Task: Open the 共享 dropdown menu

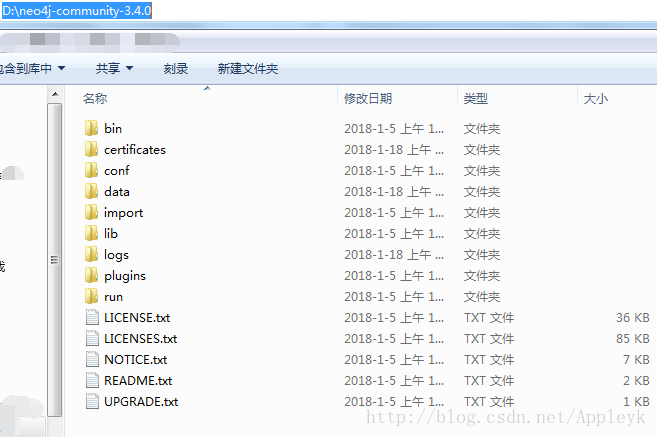Action: tap(114, 68)
